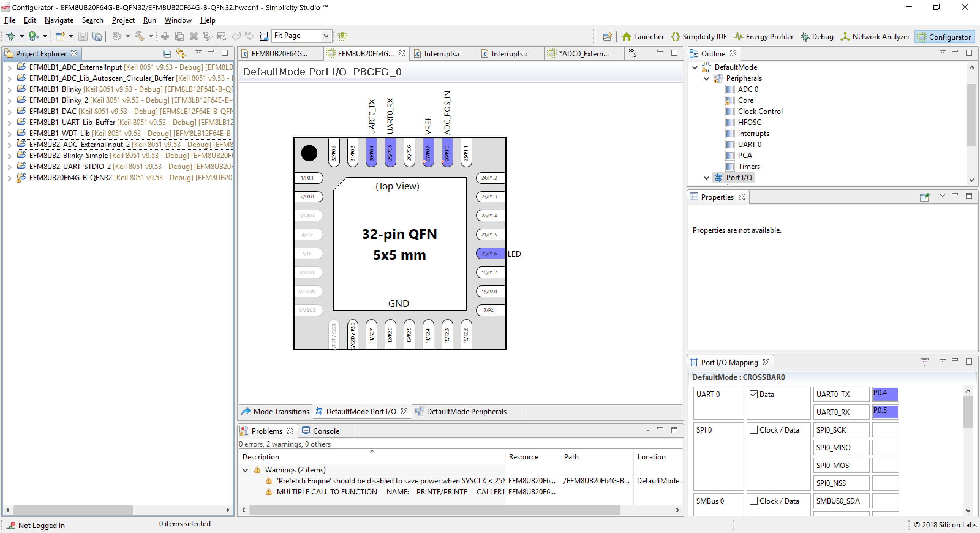Select DefaultMode Peripherals tab
This screenshot has height=533, width=980.
click(466, 411)
